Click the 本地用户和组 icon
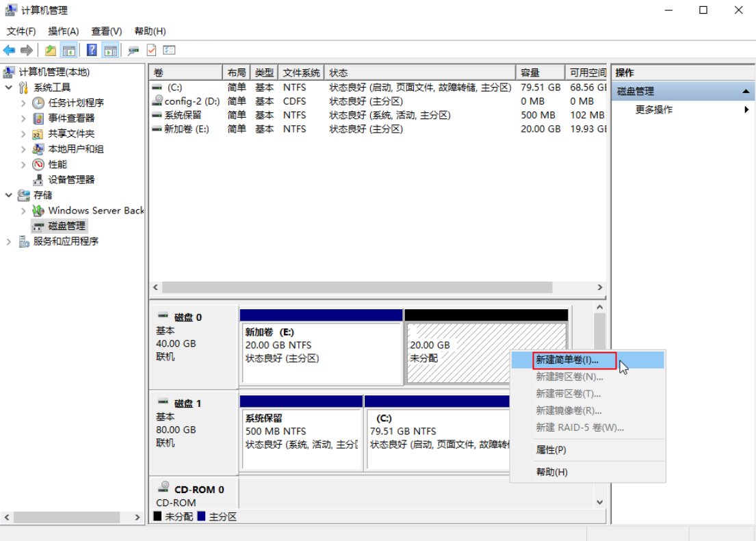Image resolution: width=756 pixels, height=541 pixels. click(x=38, y=149)
